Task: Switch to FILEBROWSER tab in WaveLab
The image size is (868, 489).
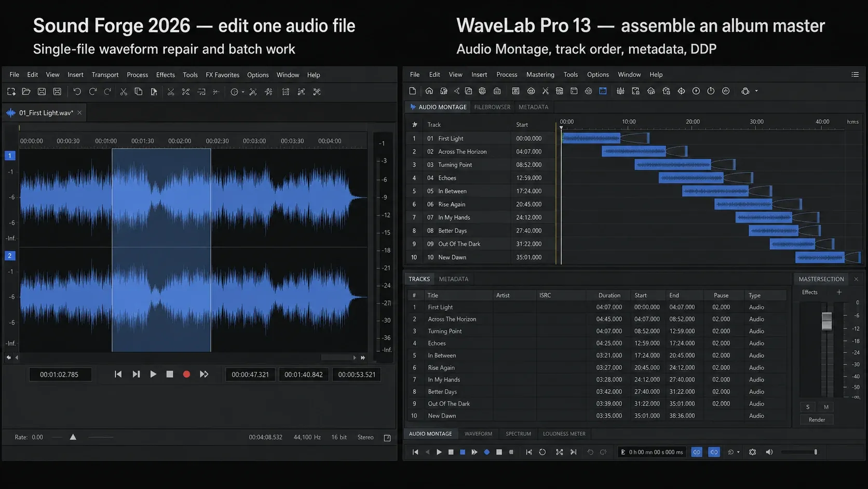Action: tap(492, 107)
